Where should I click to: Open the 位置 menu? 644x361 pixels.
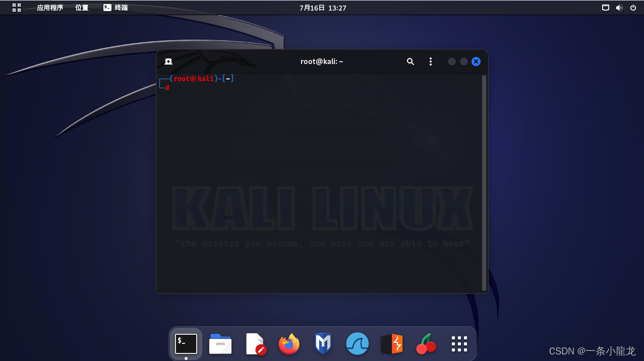click(x=82, y=8)
